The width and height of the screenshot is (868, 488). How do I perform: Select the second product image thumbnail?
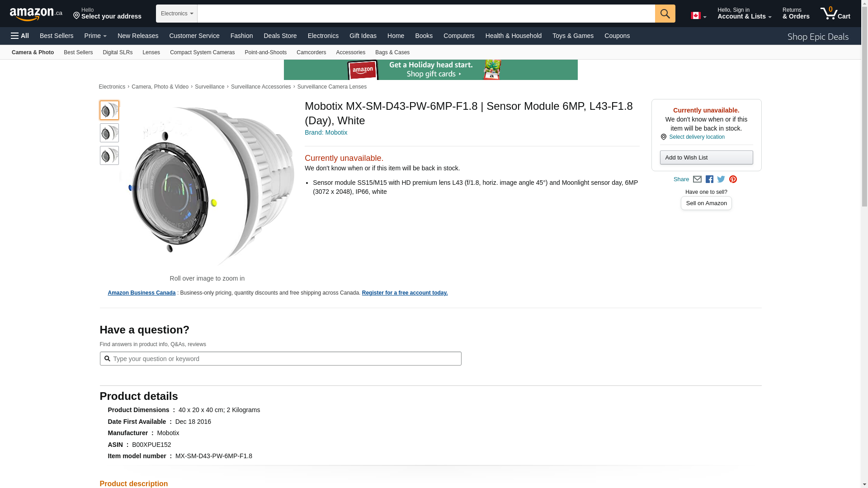pyautogui.click(x=109, y=133)
